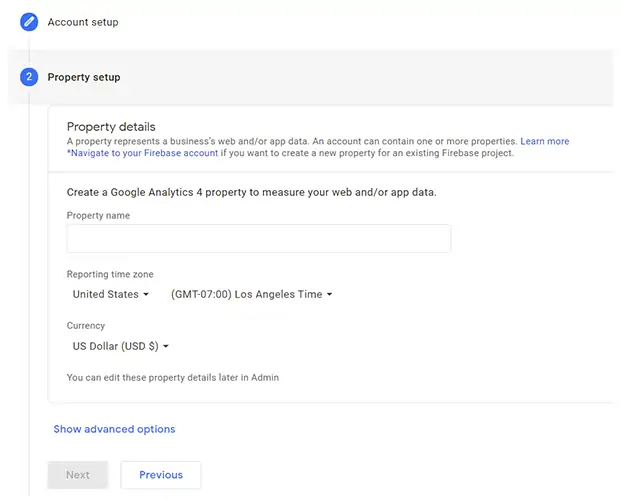Click the step 2 circle icon

29,77
